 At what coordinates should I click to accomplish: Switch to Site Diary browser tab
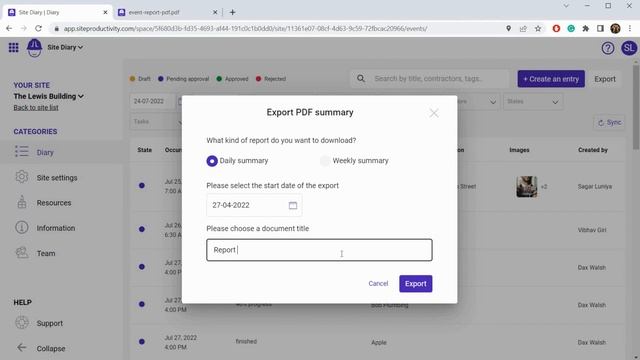coord(56,12)
